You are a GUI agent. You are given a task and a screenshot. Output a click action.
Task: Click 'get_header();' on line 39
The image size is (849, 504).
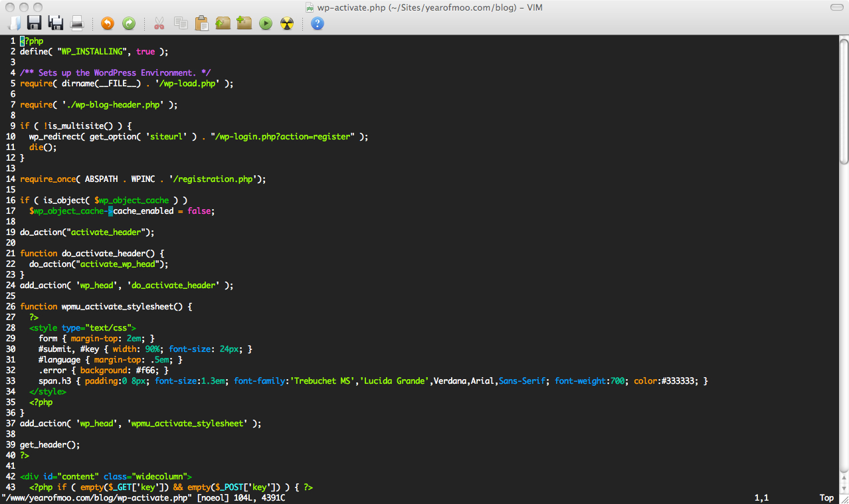pos(50,444)
